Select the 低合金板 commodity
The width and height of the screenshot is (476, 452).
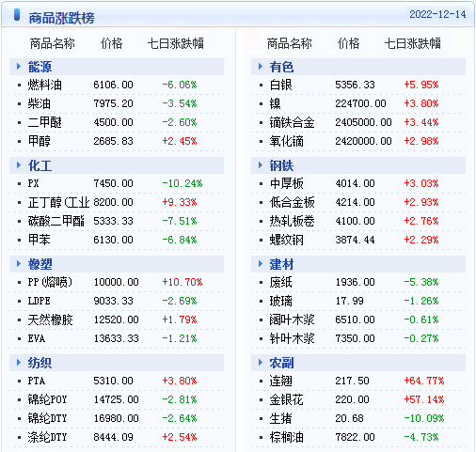coord(292,202)
